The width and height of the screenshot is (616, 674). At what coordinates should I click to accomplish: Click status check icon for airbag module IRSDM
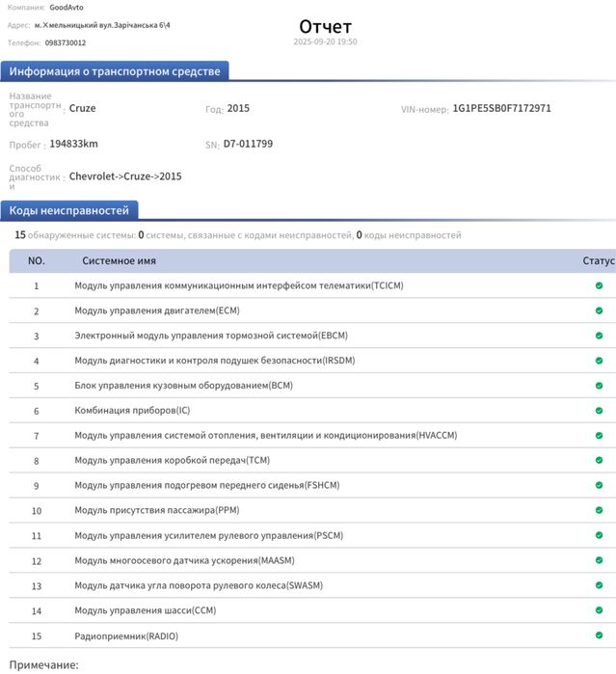click(x=599, y=361)
